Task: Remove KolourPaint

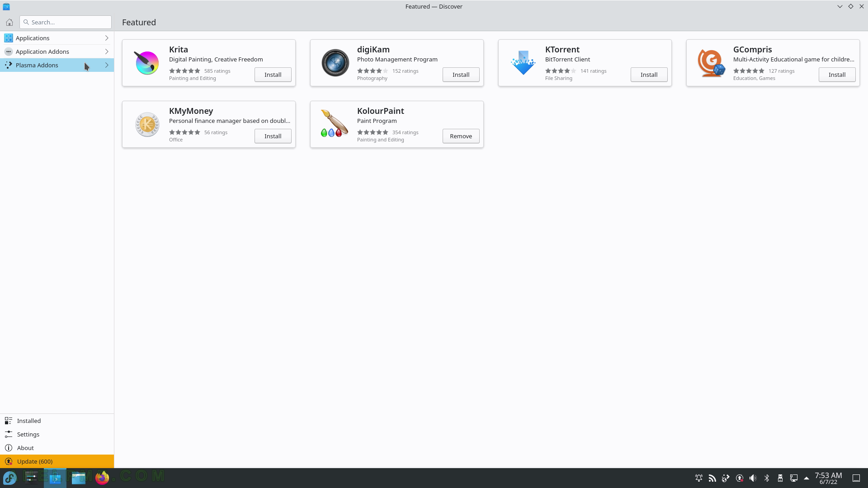Action: (x=461, y=136)
